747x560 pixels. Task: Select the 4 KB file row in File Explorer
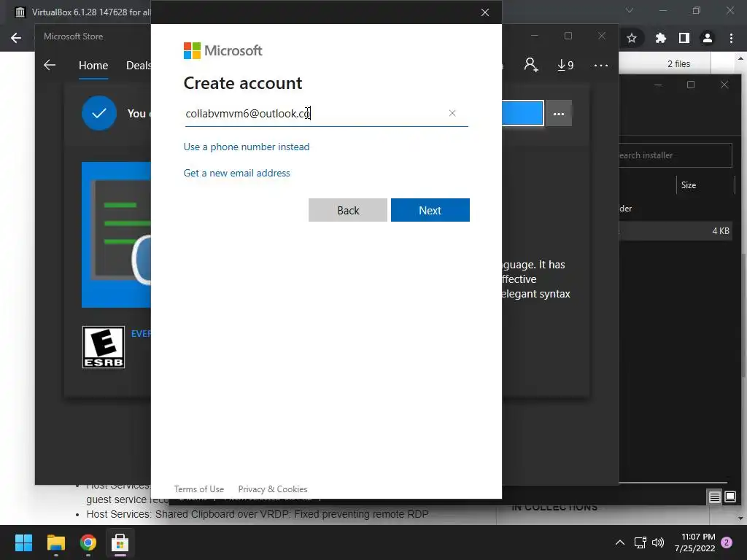tap(675, 231)
